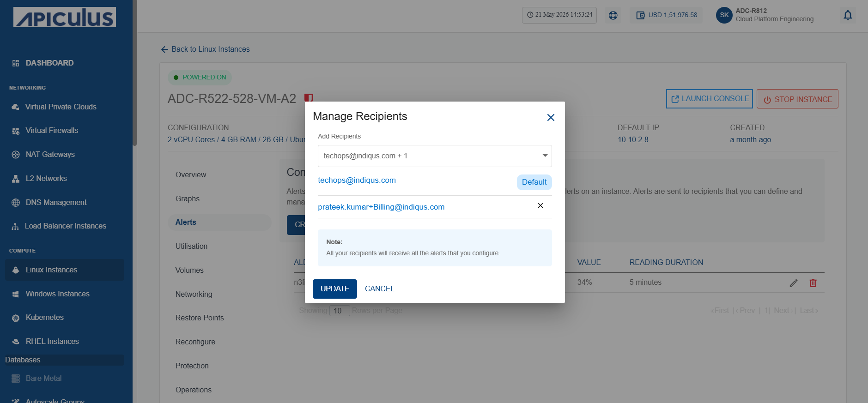Open the Add Recipients dropdown

435,156
